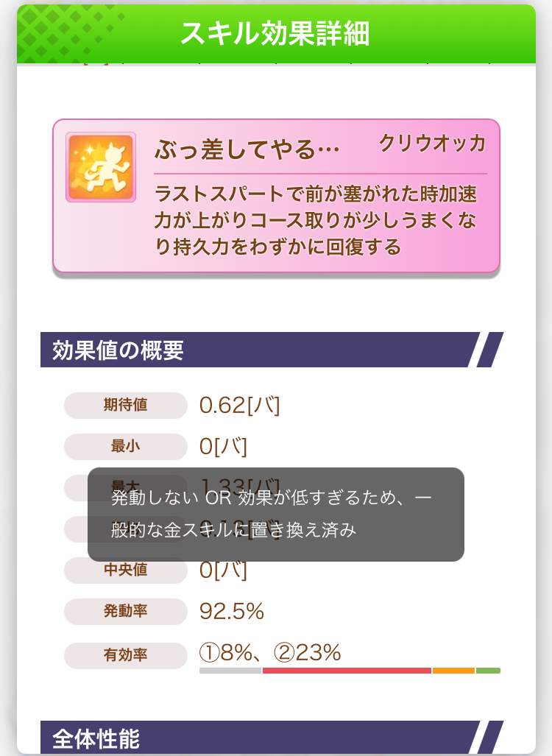Viewport: 552px width, 756px height.
Task: Click the red segment of effectiveness bar
Action: pos(346,671)
